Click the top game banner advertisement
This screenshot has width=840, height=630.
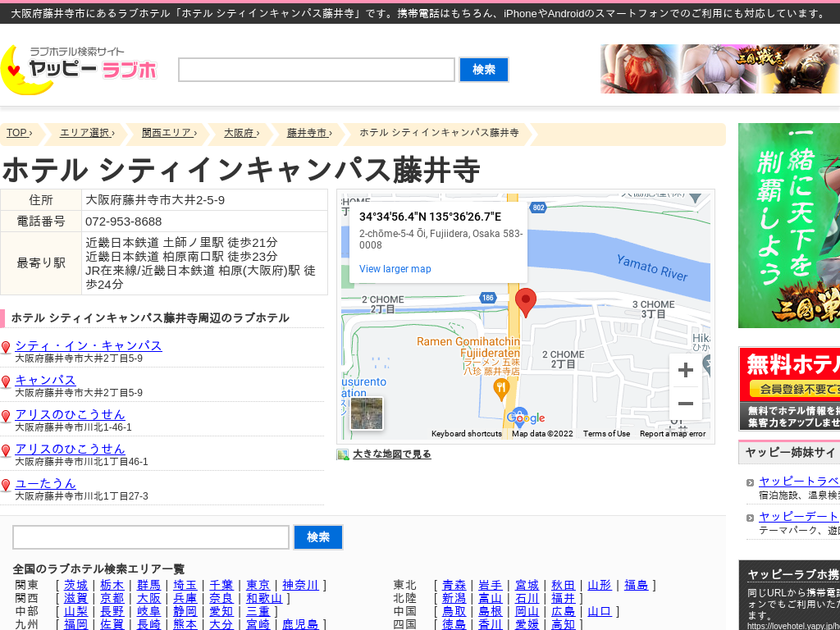coord(720,69)
